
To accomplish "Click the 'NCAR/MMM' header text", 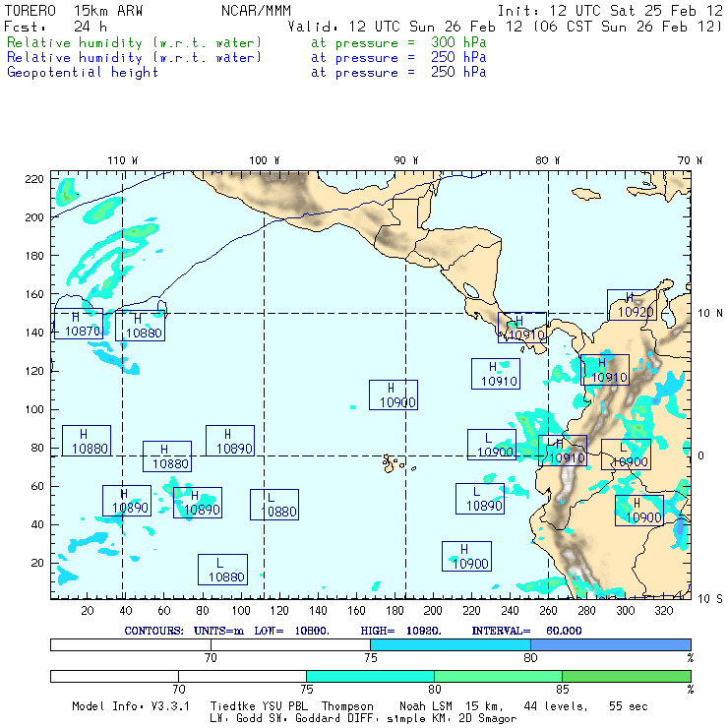I will (x=256, y=11).
